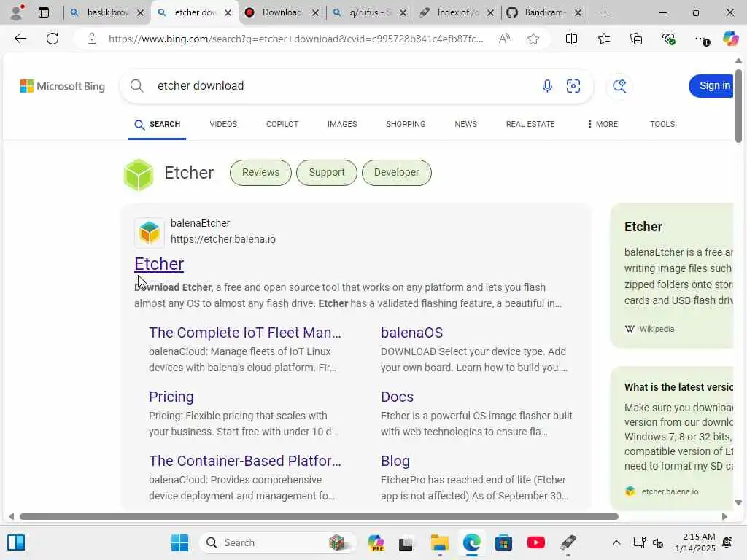Click the balenaEtcher site favicon
Viewport: 747px width, 560px height.
click(149, 233)
